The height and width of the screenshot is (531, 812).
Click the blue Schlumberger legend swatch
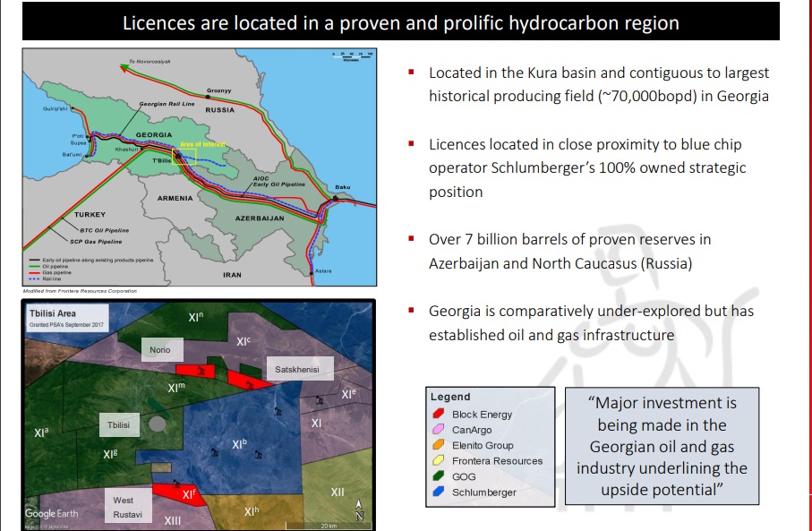[x=438, y=492]
